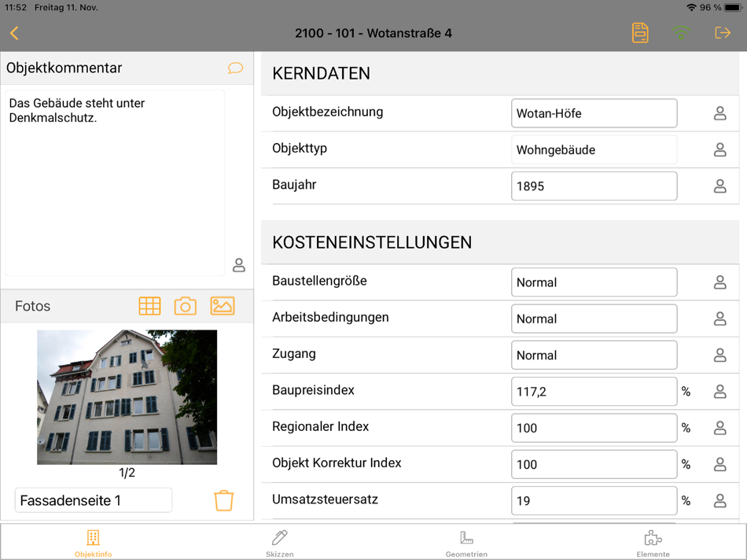Switch to the Skizzen tab
Viewport: 747px width, 560px height.
(280, 541)
